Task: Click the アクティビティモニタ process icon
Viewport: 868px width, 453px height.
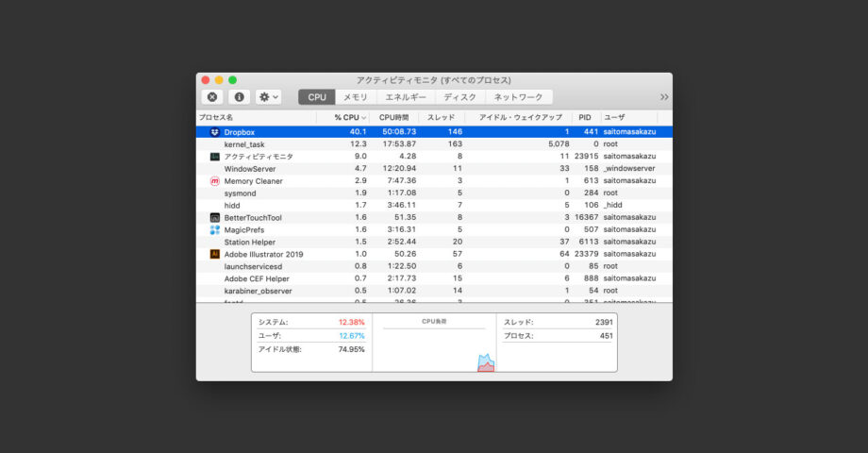Action: [215, 157]
